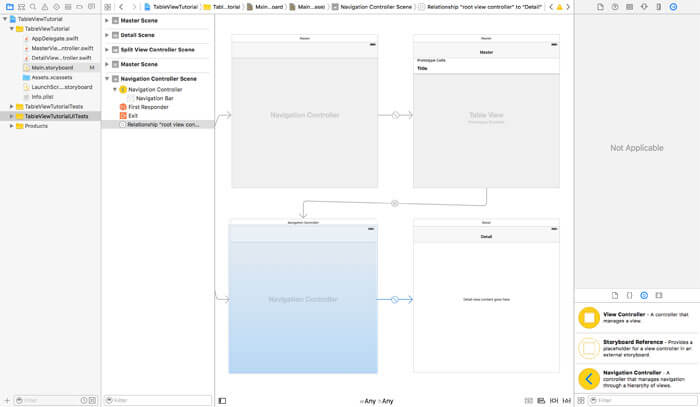Go forward in editor history
The height and width of the screenshot is (407, 700).
(133, 7)
